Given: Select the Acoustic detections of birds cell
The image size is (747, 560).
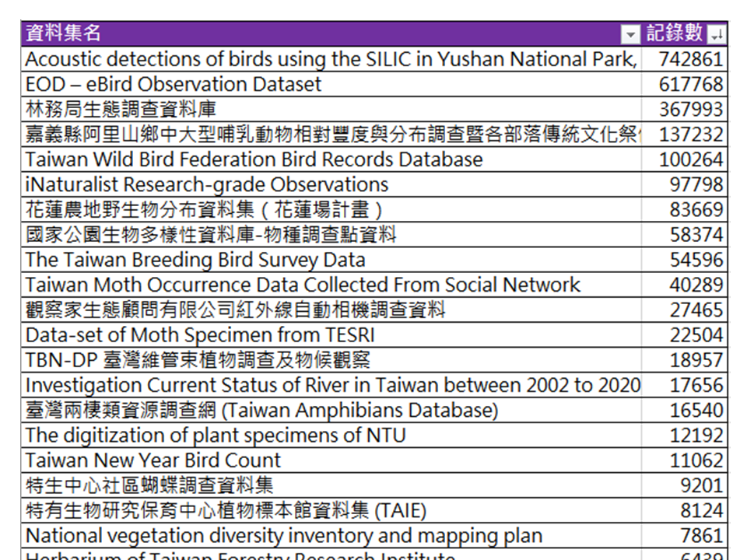Looking at the screenshot, I should (x=331, y=59).
